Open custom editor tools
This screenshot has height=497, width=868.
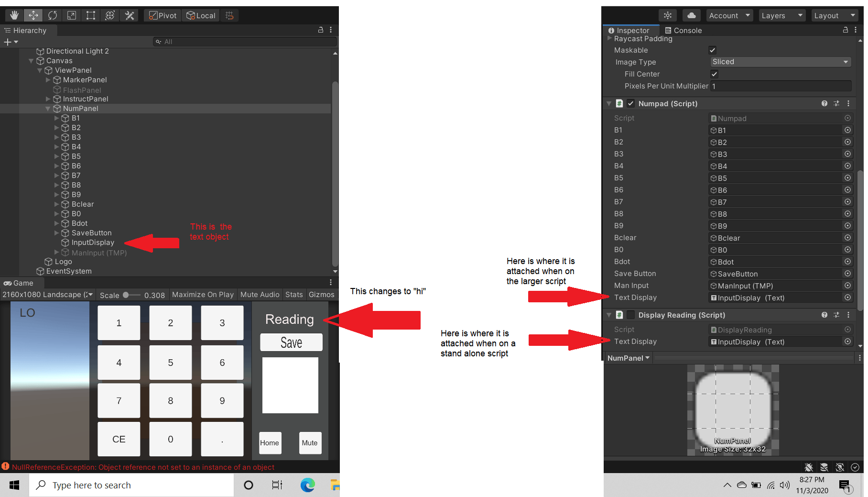(129, 15)
